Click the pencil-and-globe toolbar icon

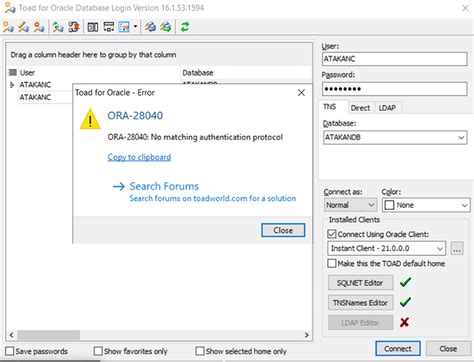click(x=24, y=27)
